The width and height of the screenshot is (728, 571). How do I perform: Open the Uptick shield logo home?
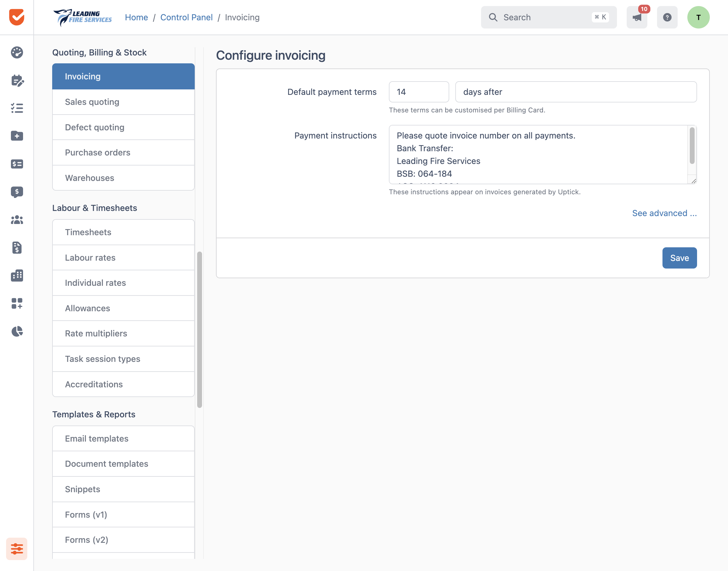[17, 17]
